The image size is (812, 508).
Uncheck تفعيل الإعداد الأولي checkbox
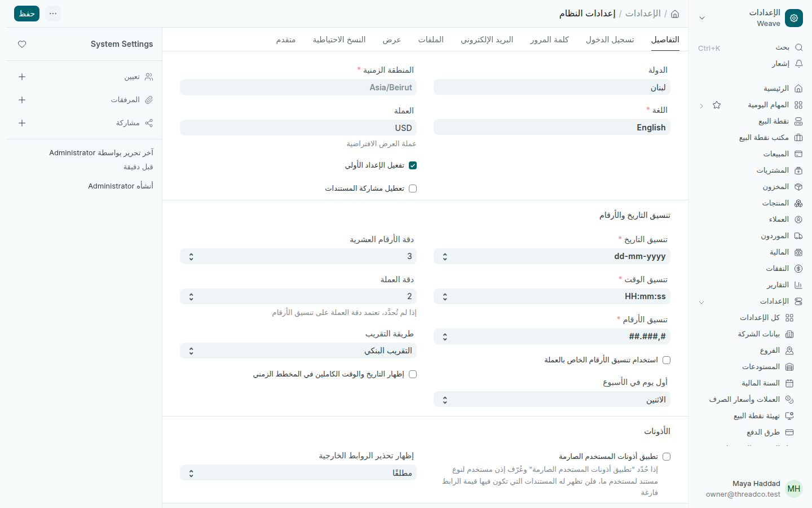(413, 165)
